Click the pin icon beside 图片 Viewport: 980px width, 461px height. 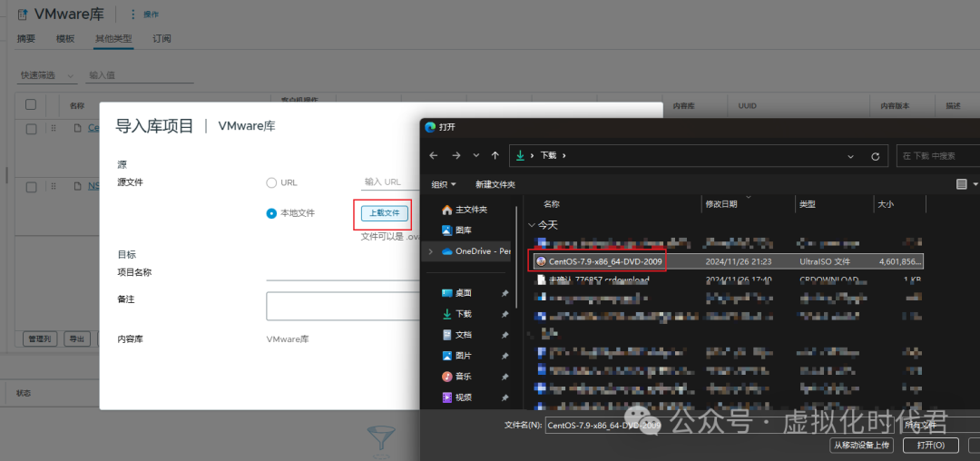[505, 356]
